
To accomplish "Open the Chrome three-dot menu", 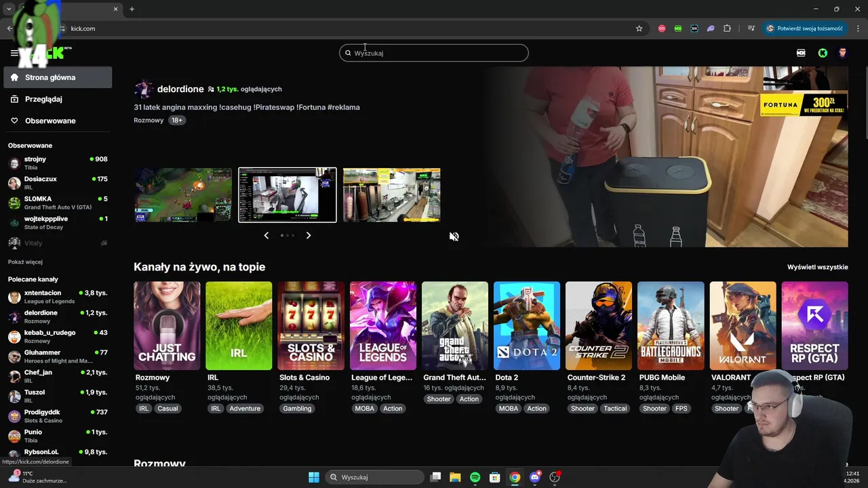I will click(x=859, y=28).
